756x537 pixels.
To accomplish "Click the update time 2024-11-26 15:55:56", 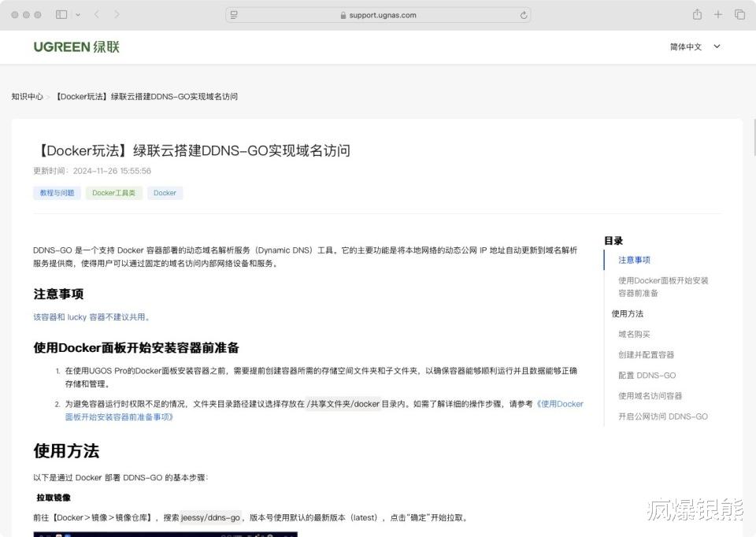I will 112,171.
